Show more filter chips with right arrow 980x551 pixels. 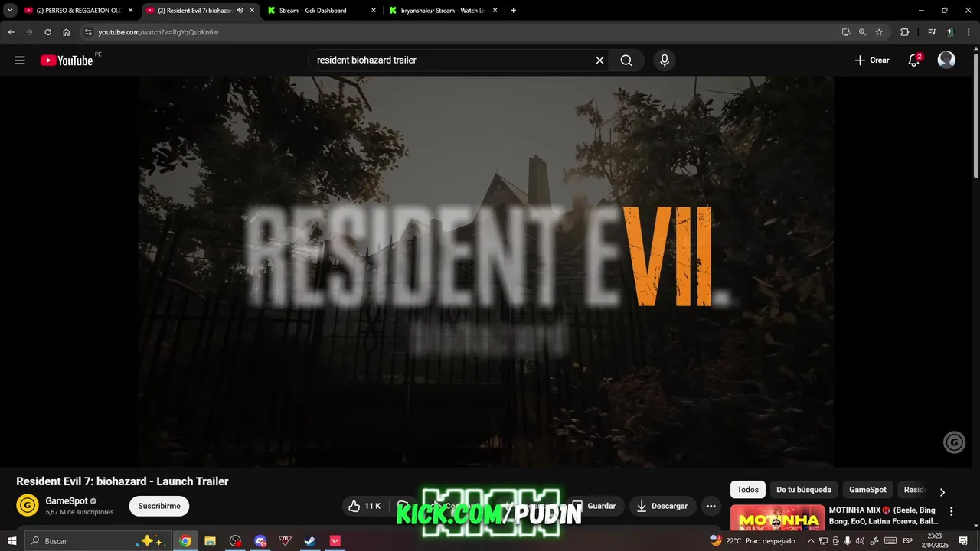point(942,491)
